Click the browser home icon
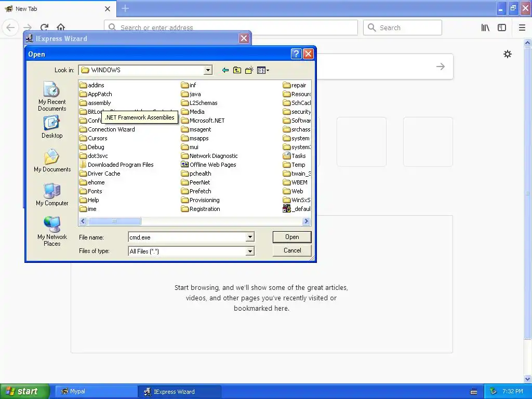The image size is (532, 399). pyautogui.click(x=61, y=28)
